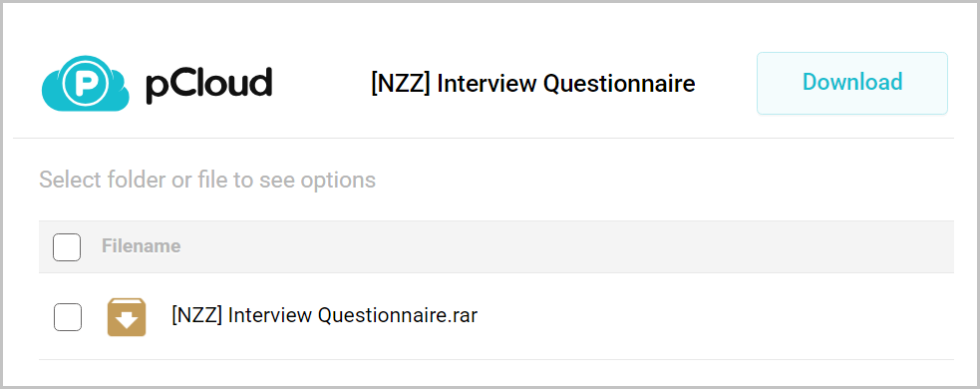
Task: Click the [NZZ] Interview Questionnaire page title
Action: (532, 84)
